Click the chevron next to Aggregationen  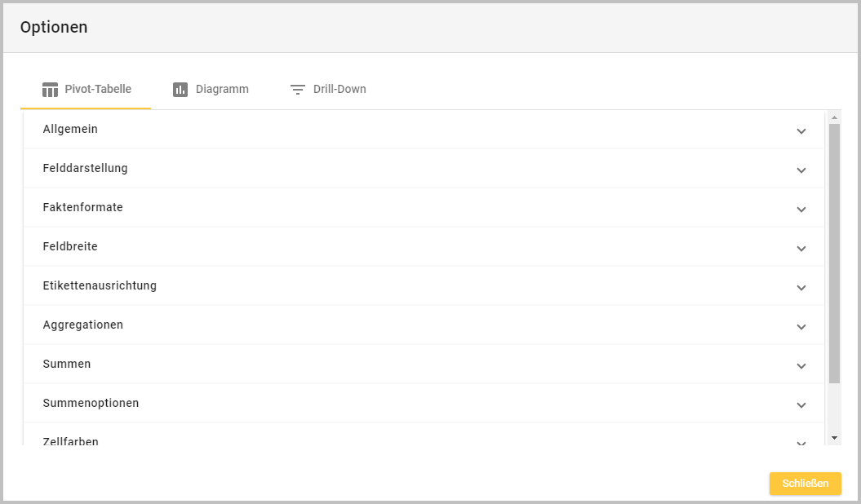(801, 326)
